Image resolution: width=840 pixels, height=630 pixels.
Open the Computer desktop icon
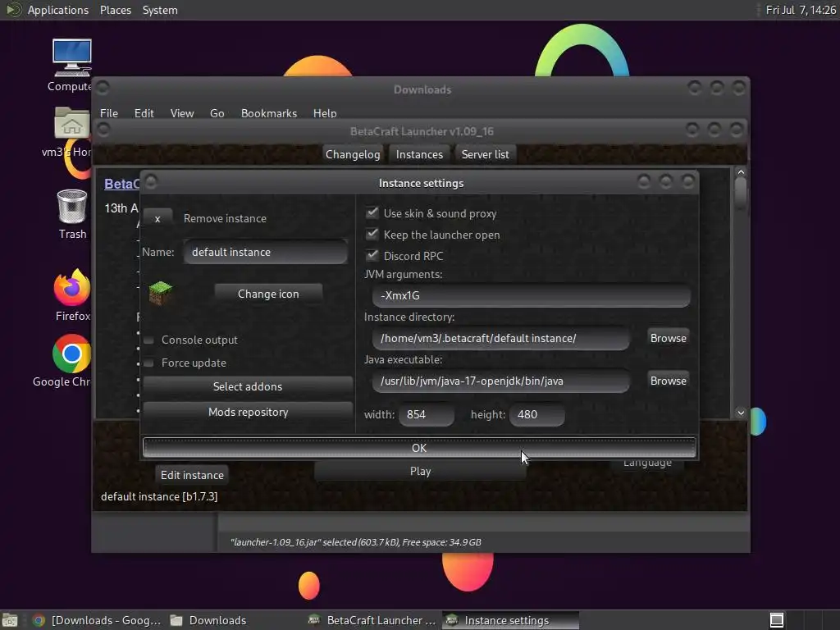[72, 57]
